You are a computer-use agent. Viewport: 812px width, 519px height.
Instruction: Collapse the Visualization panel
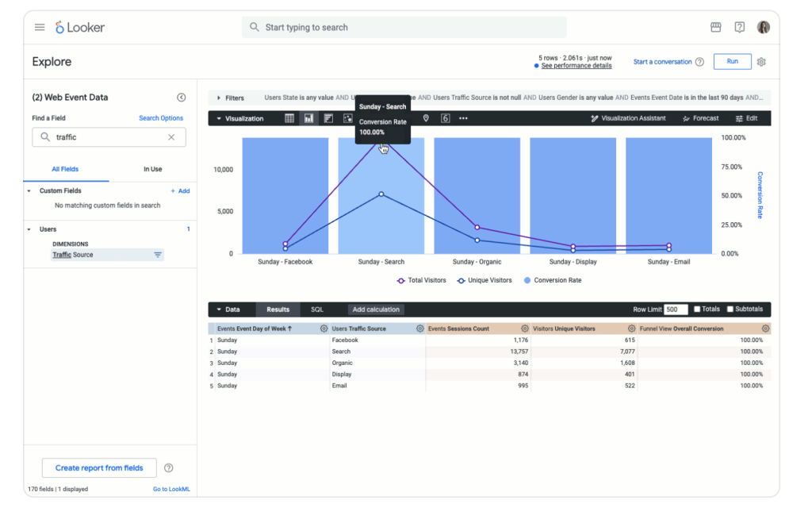216,118
